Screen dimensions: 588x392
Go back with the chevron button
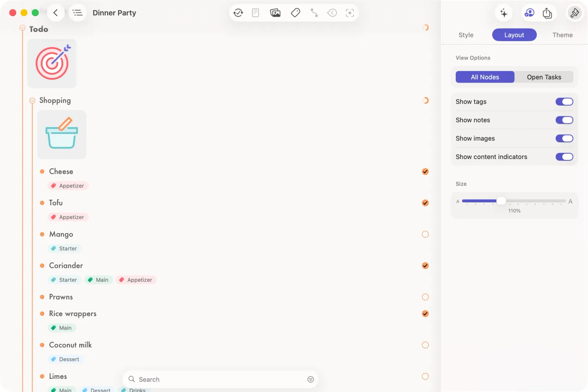[55, 13]
